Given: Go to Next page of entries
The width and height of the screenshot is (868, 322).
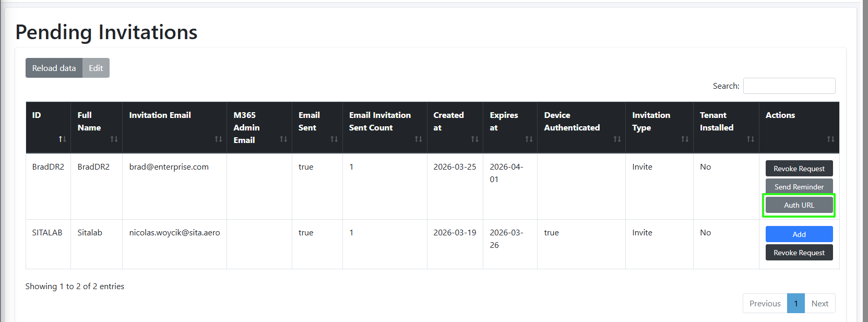Looking at the screenshot, I should pos(819,304).
